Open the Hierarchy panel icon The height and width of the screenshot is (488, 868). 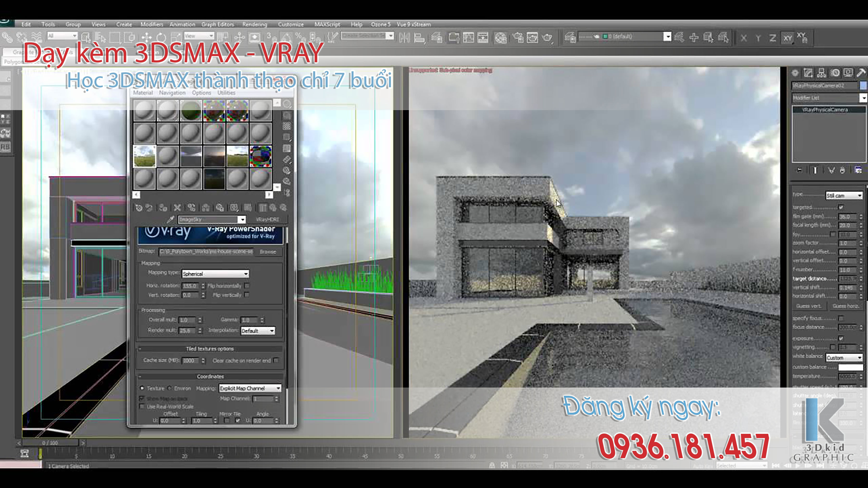pos(821,73)
